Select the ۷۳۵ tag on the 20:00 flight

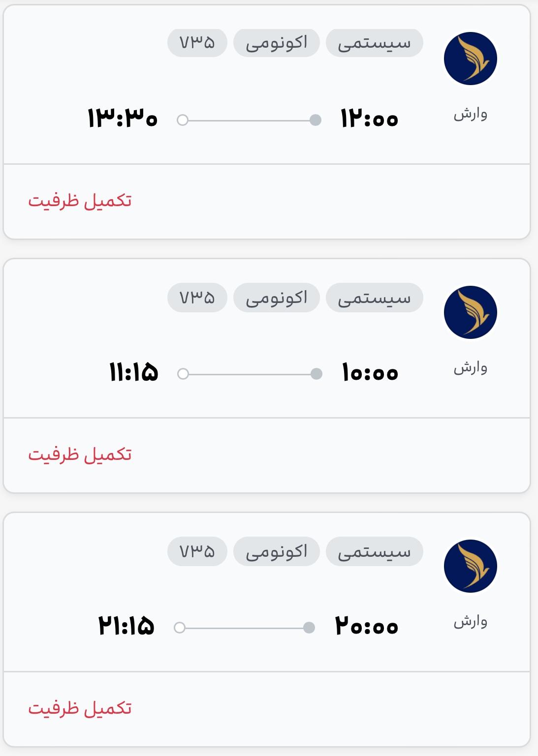(197, 551)
